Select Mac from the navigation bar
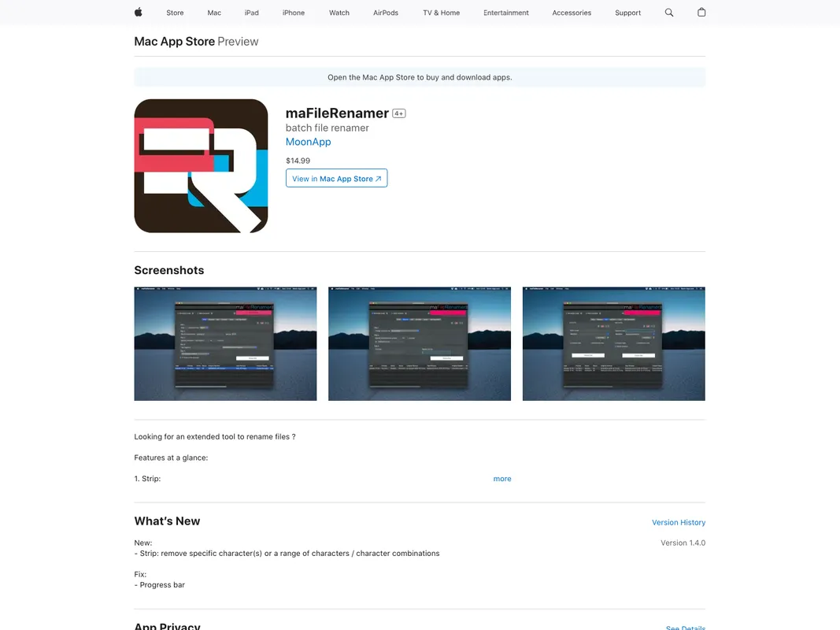Viewport: 840px width, 630px height. point(213,13)
